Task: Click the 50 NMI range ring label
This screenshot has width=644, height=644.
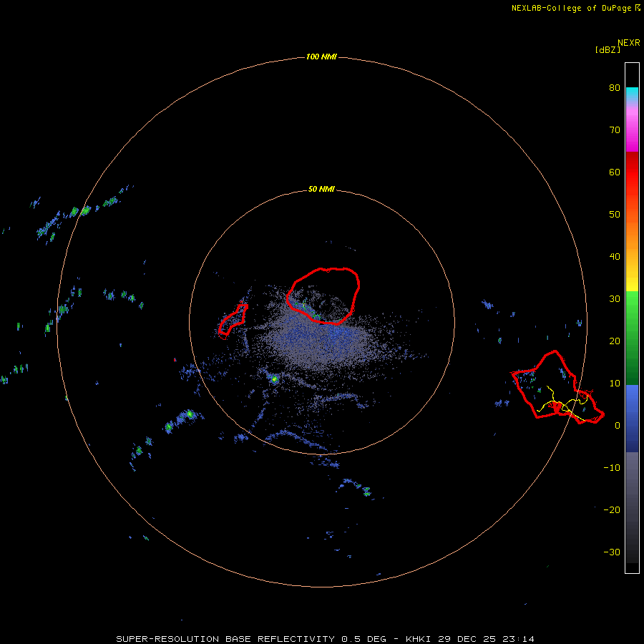Action: 321,190
